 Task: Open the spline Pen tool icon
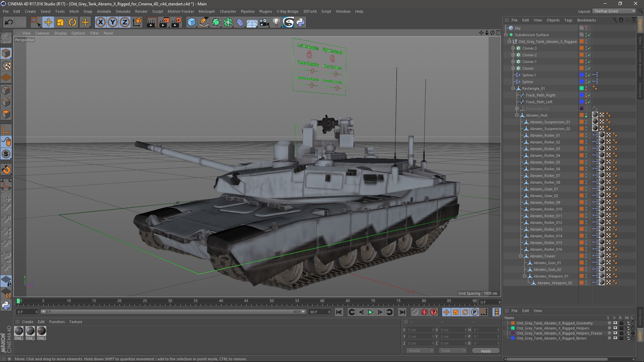pyautogui.click(x=204, y=22)
